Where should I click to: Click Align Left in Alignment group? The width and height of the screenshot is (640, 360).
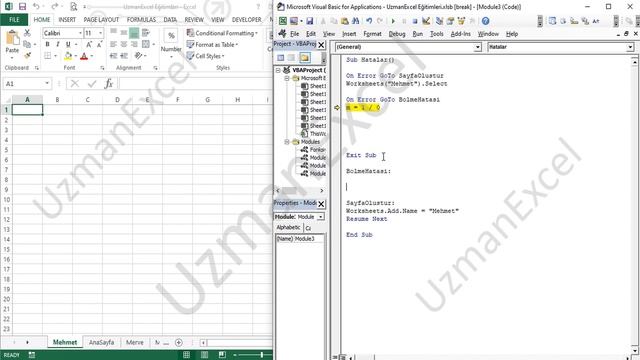[113, 44]
